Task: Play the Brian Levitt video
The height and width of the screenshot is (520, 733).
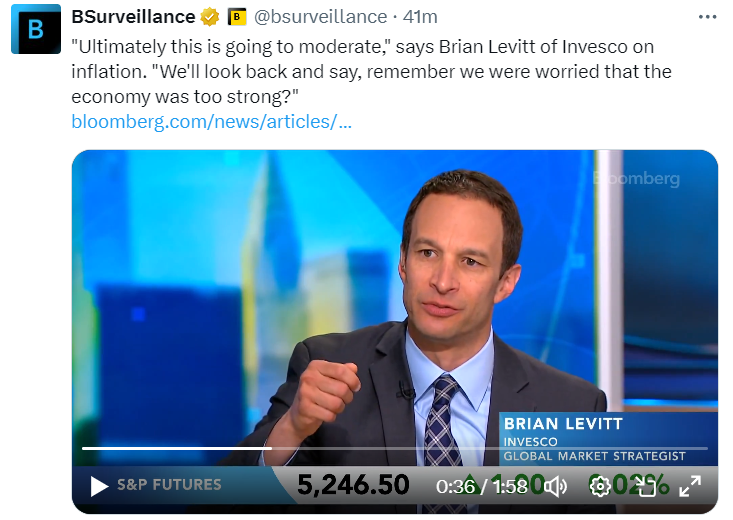Action: (x=99, y=487)
